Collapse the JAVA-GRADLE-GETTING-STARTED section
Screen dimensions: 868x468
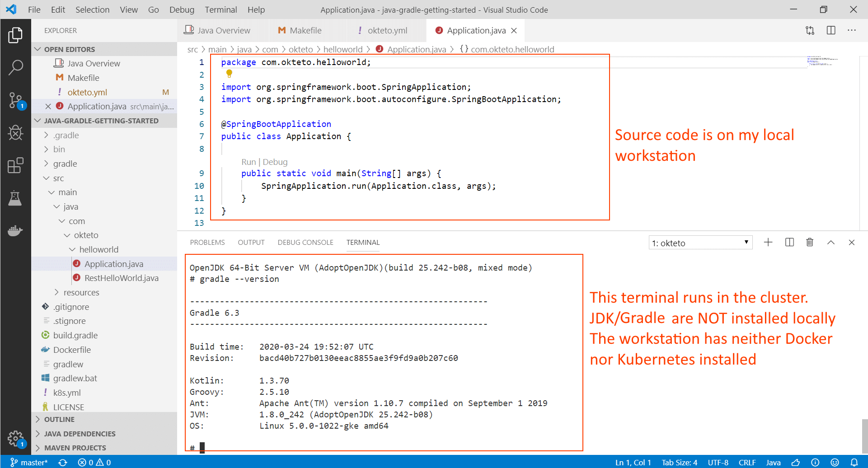point(104,121)
